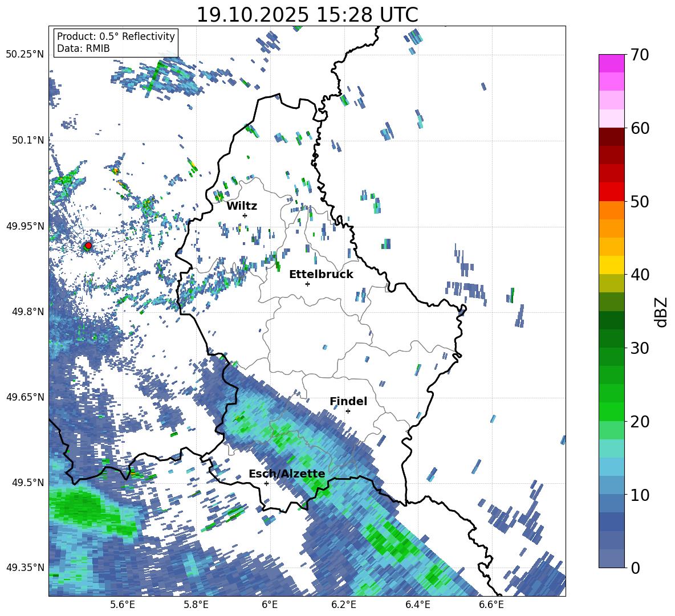Click the Findel location cross marker

348,411
